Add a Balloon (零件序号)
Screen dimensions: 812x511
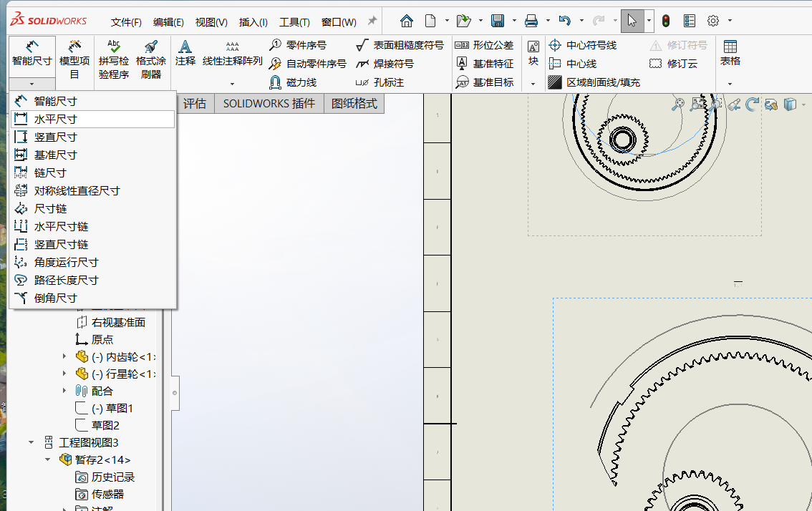[x=298, y=45]
